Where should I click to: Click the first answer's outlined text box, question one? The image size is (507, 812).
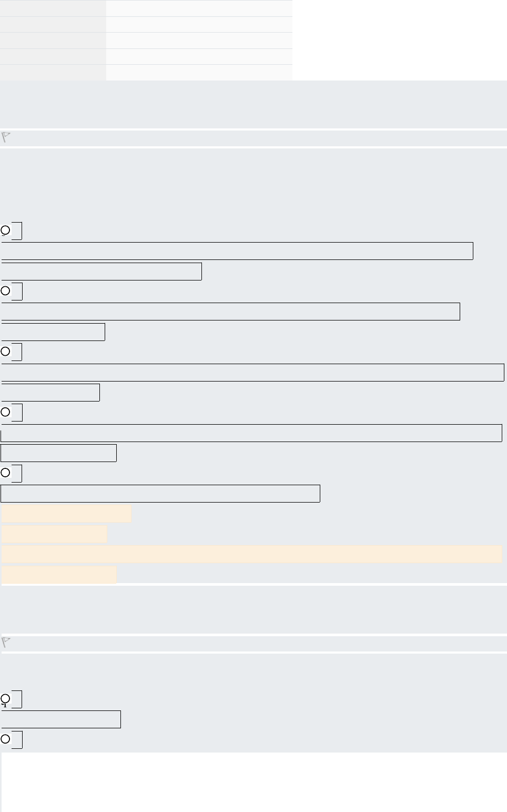(x=237, y=251)
